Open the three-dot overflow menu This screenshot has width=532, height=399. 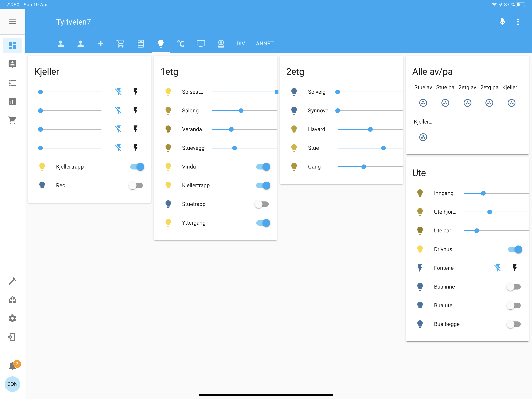pos(518,22)
